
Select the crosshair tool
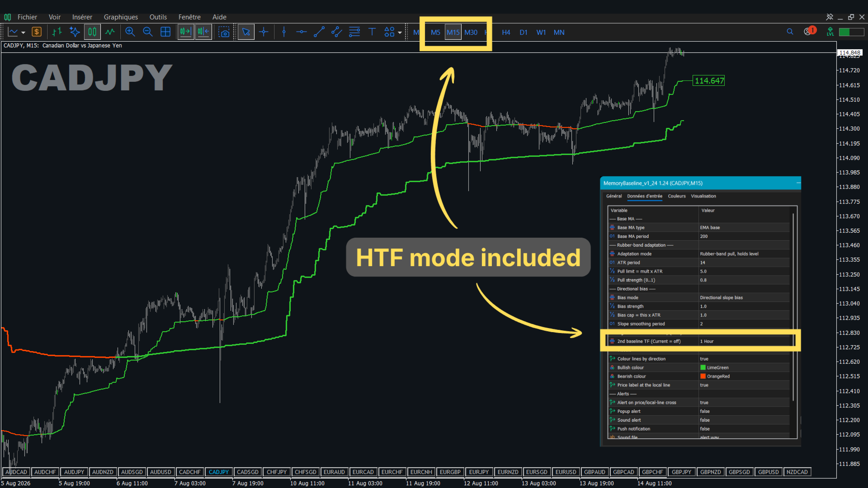pos(264,32)
